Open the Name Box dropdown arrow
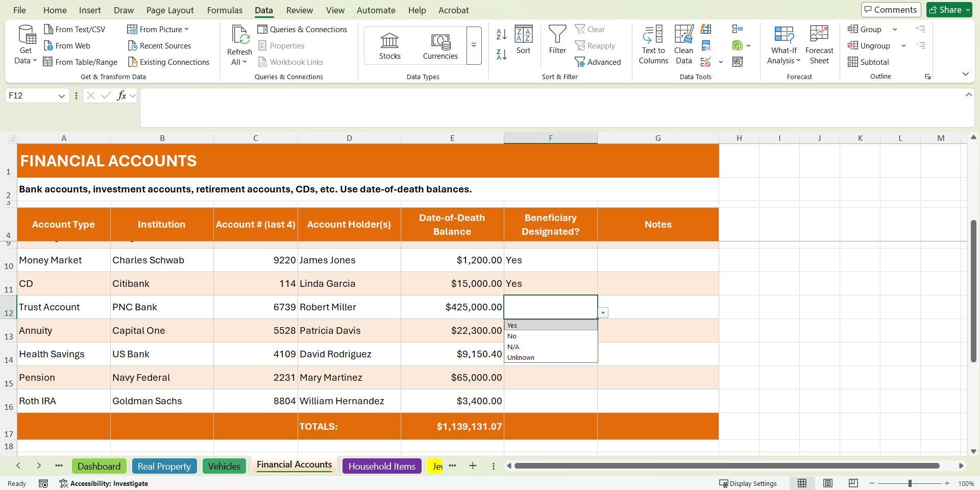The width and height of the screenshot is (980, 490). click(61, 96)
